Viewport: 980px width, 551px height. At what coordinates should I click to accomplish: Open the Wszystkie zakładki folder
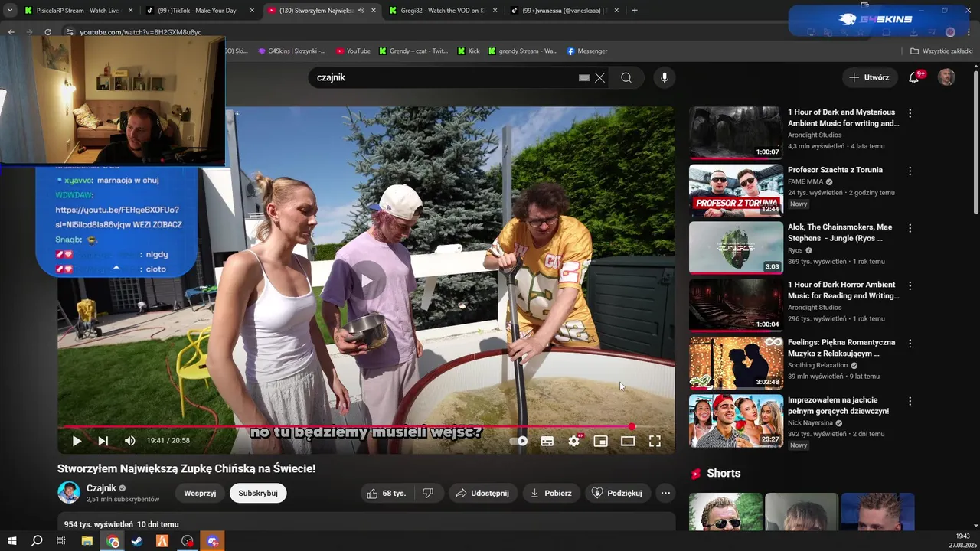941,51
